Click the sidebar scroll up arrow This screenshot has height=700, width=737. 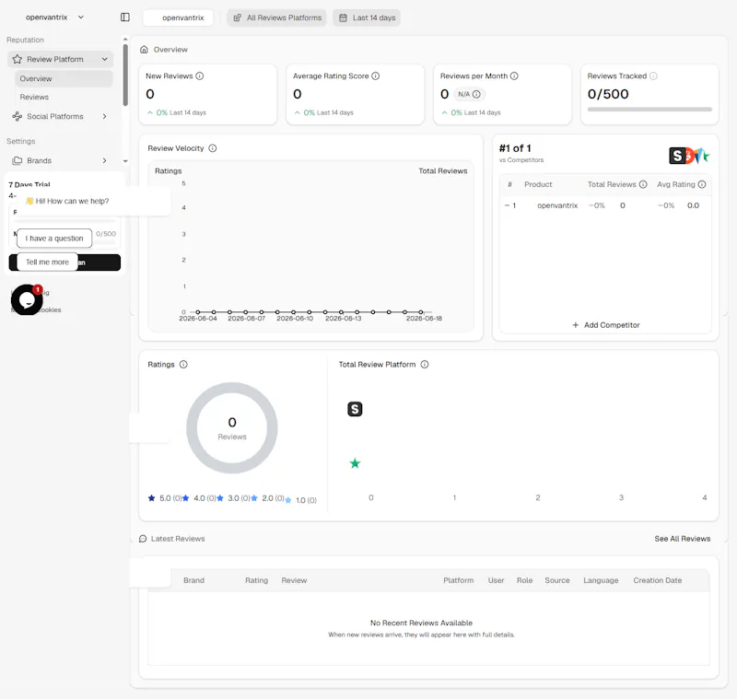tap(125, 40)
